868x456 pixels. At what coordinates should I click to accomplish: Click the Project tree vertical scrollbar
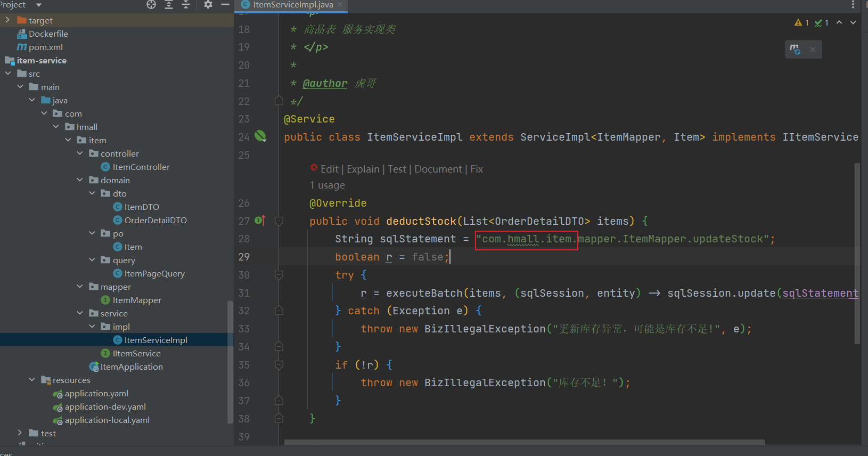tap(230, 362)
